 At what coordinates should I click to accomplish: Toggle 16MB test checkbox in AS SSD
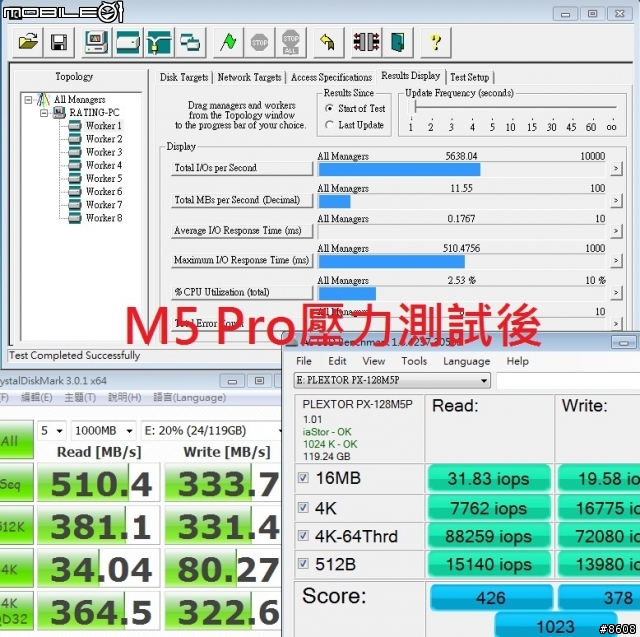pyautogui.click(x=303, y=478)
